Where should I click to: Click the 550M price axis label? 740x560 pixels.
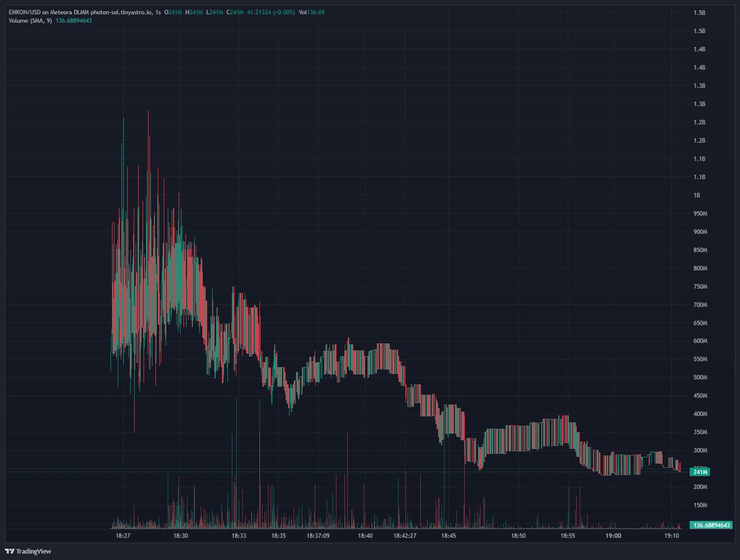pos(700,360)
